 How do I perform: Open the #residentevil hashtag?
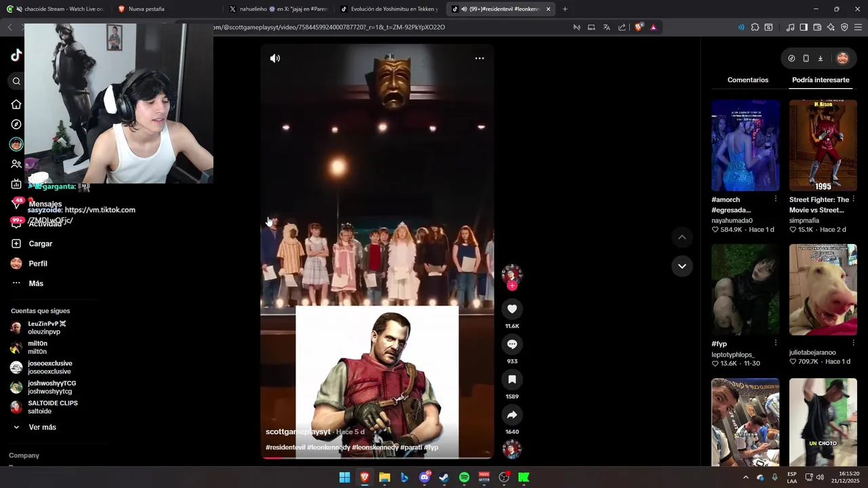click(285, 447)
